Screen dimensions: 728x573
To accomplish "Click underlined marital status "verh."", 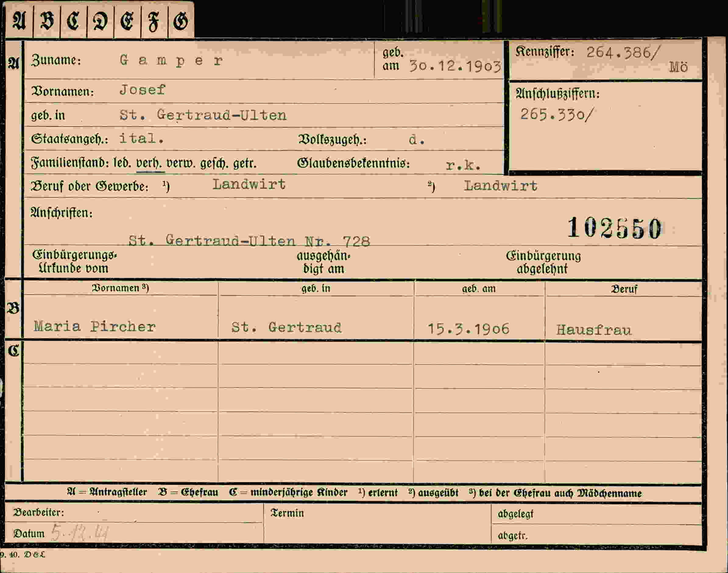I will 149,163.
